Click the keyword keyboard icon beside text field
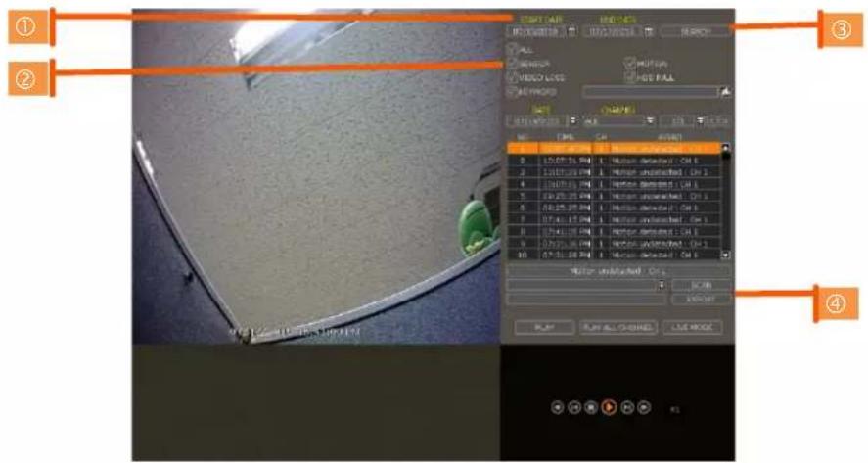Image resolution: width=868 pixels, height=463 pixels. coord(726,92)
